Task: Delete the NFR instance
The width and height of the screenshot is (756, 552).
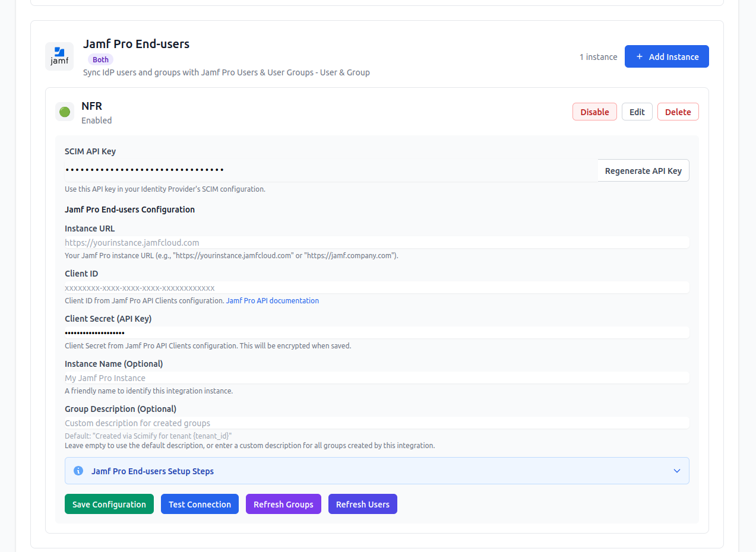Action: coord(678,112)
